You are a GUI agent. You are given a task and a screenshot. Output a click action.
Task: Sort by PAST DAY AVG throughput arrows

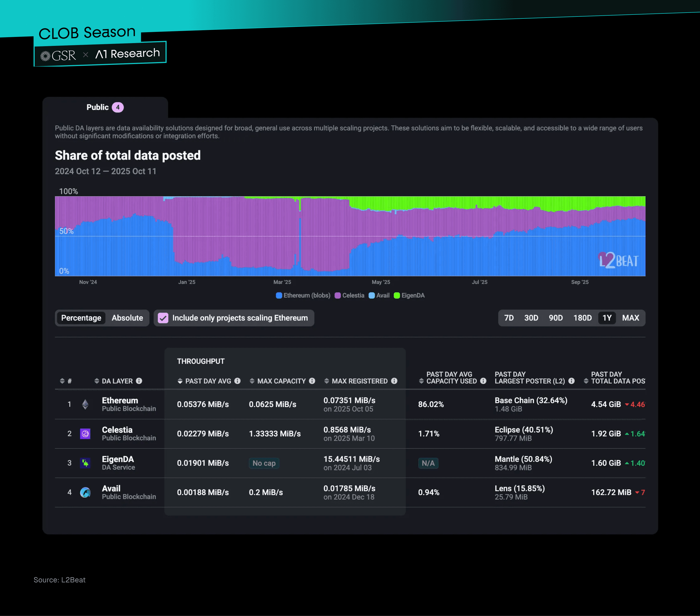(180, 381)
